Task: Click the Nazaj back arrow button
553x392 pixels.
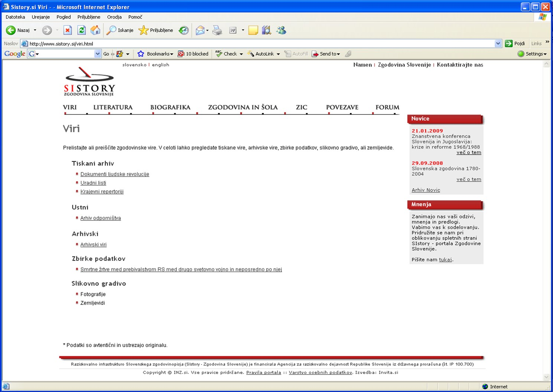Action: (18, 30)
